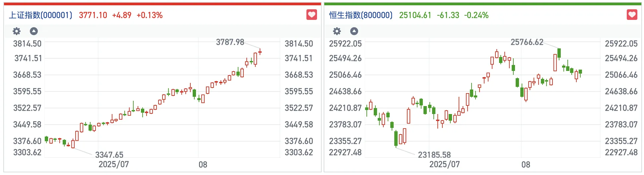Click the 23185.58 low price marker
The width and height of the screenshot is (644, 175).
434,155
